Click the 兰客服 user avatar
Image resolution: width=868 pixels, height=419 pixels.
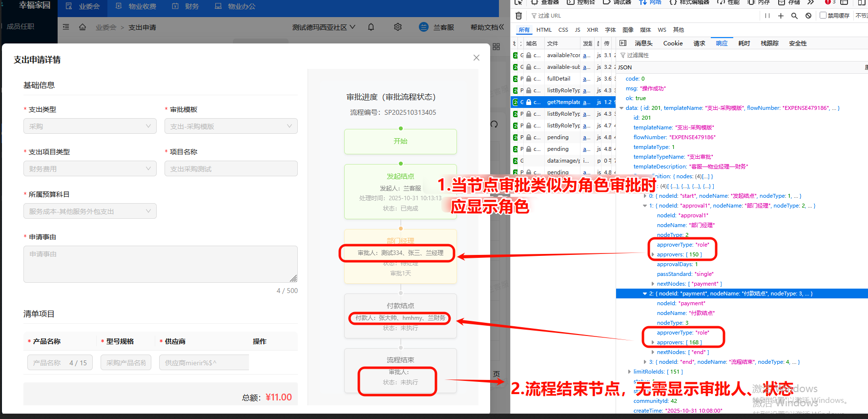click(424, 27)
